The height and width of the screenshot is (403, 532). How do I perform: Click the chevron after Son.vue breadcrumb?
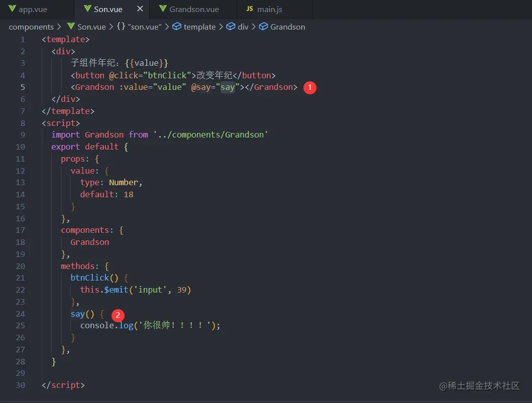(x=112, y=27)
